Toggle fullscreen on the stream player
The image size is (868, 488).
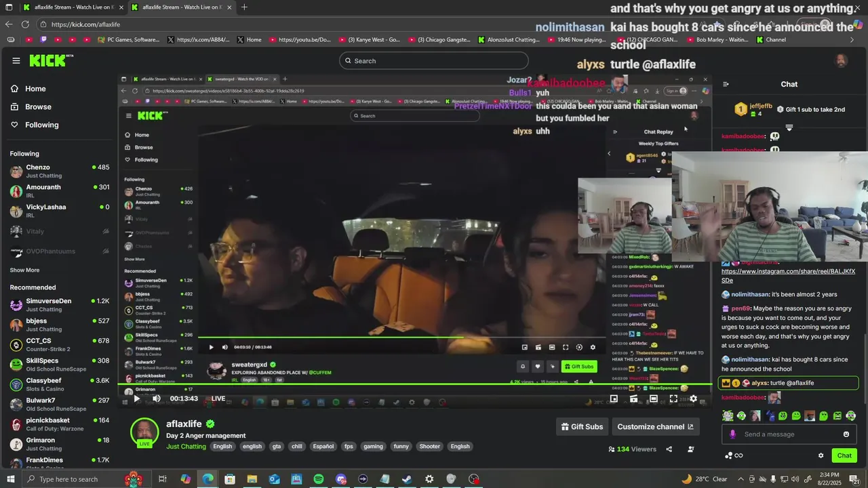tap(673, 399)
